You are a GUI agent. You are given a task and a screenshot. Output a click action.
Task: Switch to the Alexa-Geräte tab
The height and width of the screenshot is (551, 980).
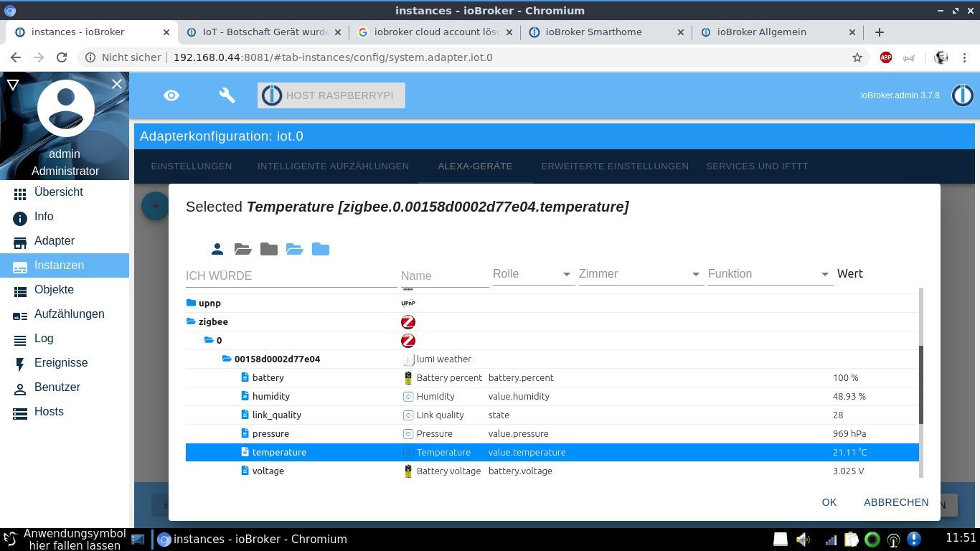click(475, 166)
